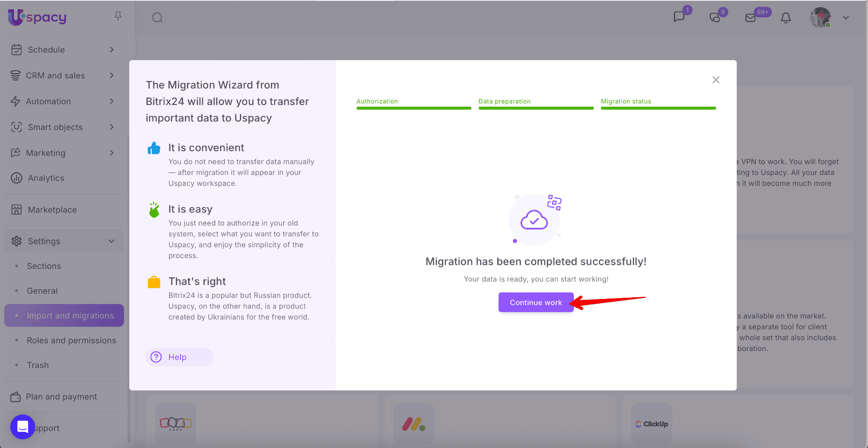Open group chats icon with 9 badge
The width and height of the screenshot is (868, 448).
pos(715,18)
